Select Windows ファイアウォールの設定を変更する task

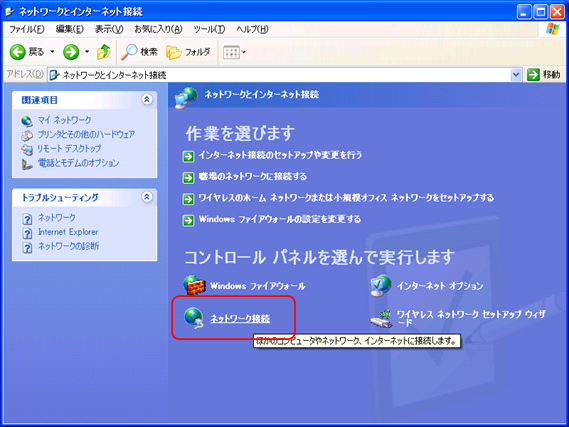(280, 219)
